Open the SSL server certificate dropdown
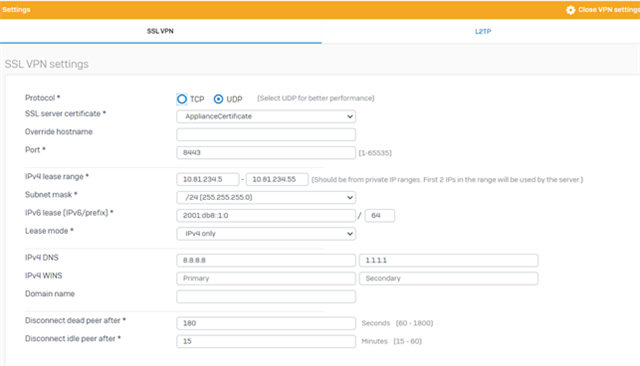This screenshot has width=640, height=366. [266, 116]
